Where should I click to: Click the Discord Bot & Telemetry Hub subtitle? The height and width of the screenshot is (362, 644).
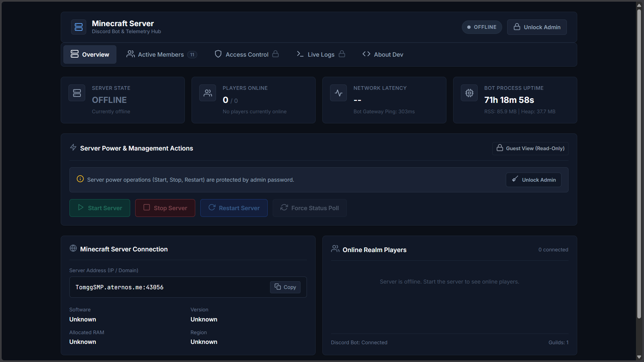126,32
